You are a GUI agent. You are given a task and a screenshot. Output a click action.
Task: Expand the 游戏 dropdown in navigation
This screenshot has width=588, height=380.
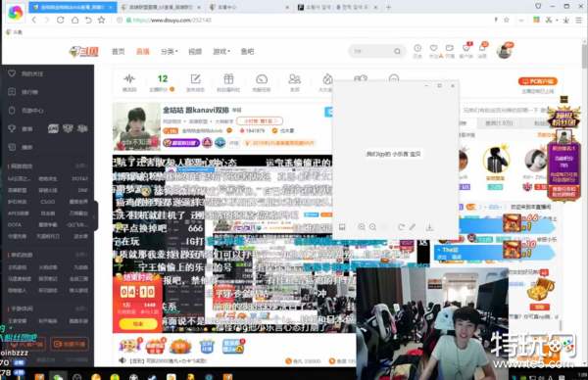pos(221,51)
